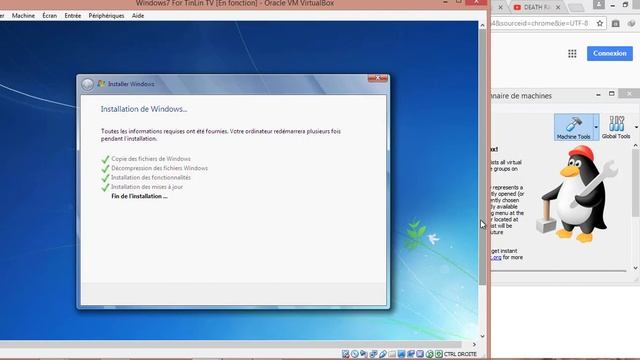Image resolution: width=640 pixels, height=360 pixels.
Task: Click the display status bar icon
Action: pos(401,354)
